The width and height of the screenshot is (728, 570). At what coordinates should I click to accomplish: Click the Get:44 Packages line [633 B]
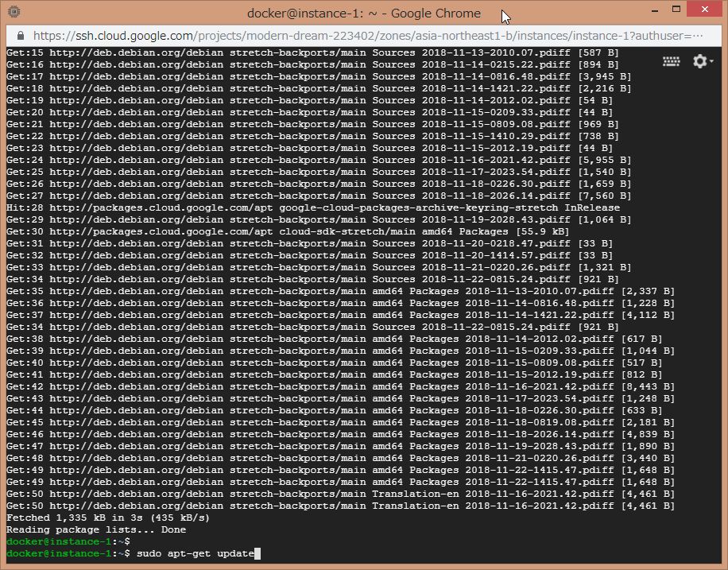(x=335, y=410)
